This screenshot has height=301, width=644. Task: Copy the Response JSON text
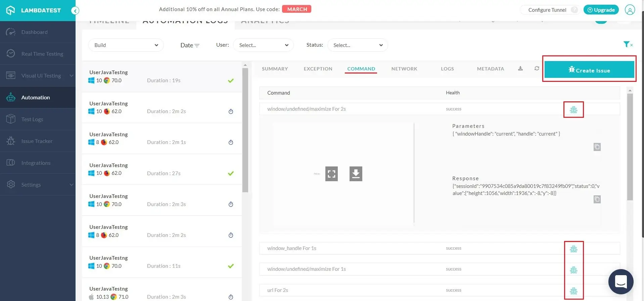(597, 199)
